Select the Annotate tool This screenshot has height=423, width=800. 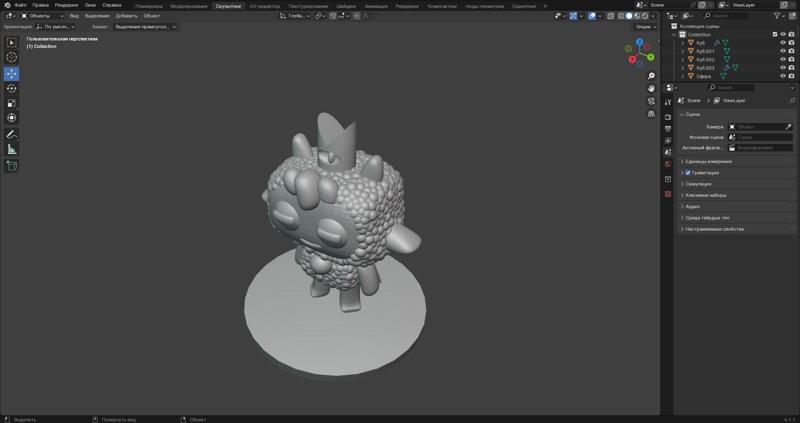coord(12,135)
